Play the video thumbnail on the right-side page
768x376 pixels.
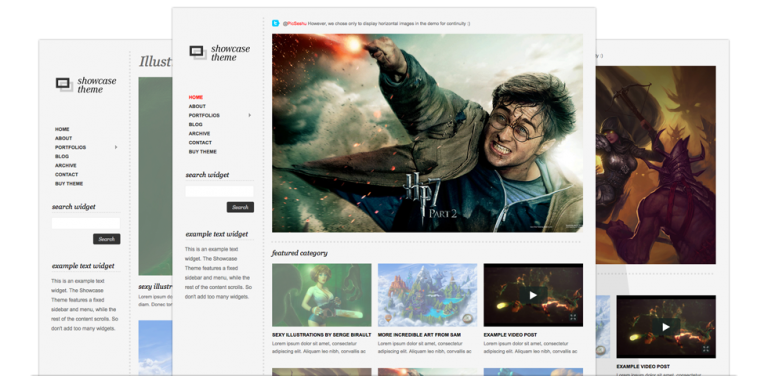pyautogui.click(x=666, y=327)
